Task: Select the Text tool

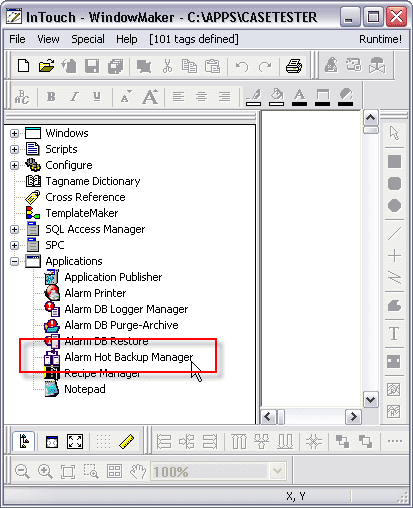Action: [394, 333]
